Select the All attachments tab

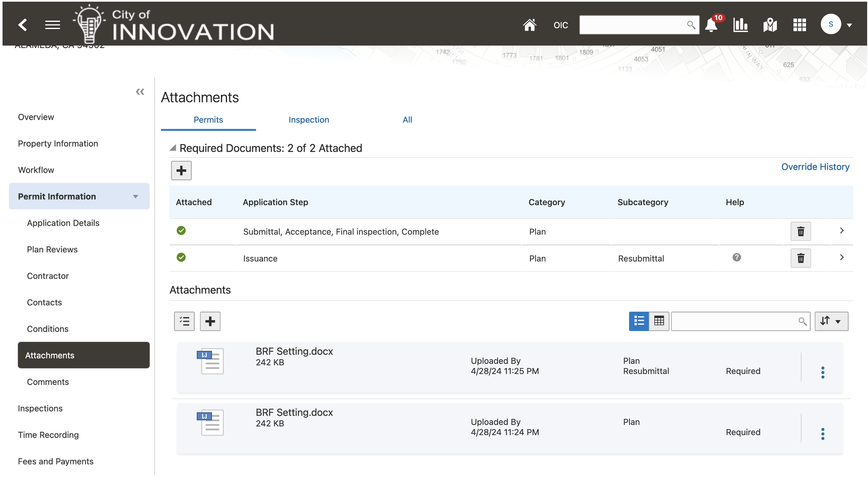tap(407, 120)
